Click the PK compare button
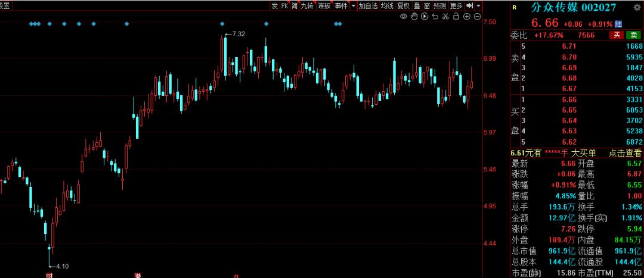The width and height of the screenshot is (644, 278). coord(284,6)
